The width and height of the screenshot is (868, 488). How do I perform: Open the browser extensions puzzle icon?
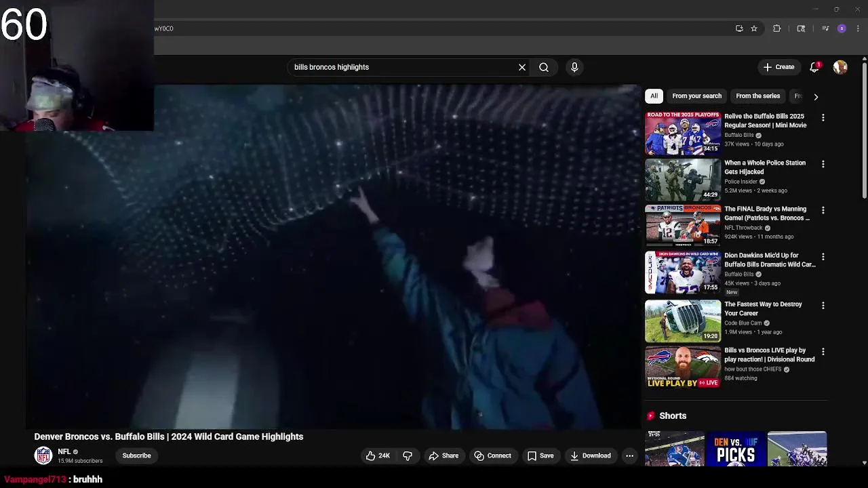(x=777, y=28)
